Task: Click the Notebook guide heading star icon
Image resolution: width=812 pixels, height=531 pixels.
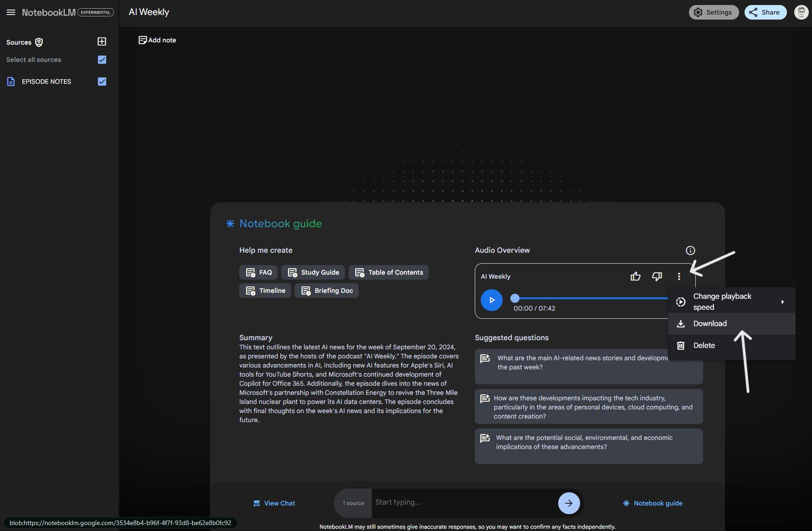Action: click(x=230, y=224)
